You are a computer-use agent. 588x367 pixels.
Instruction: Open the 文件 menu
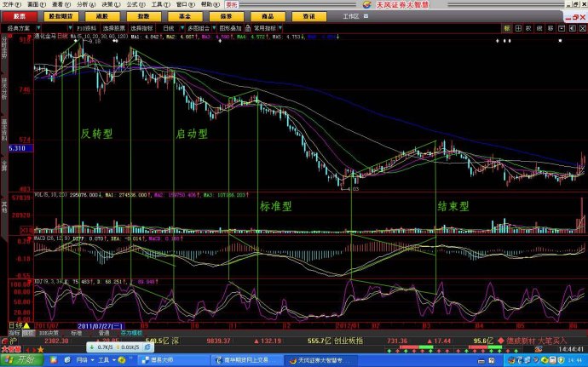click(x=12, y=4)
